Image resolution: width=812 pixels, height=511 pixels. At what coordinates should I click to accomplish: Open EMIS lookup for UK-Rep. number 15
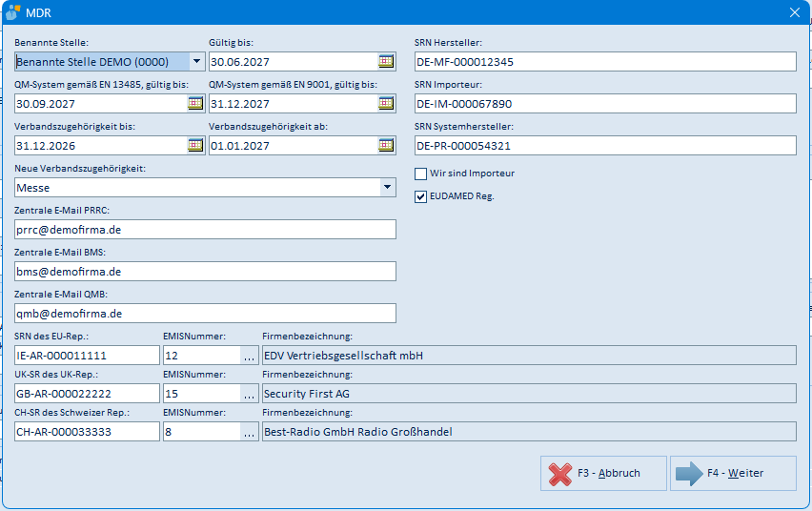(249, 394)
